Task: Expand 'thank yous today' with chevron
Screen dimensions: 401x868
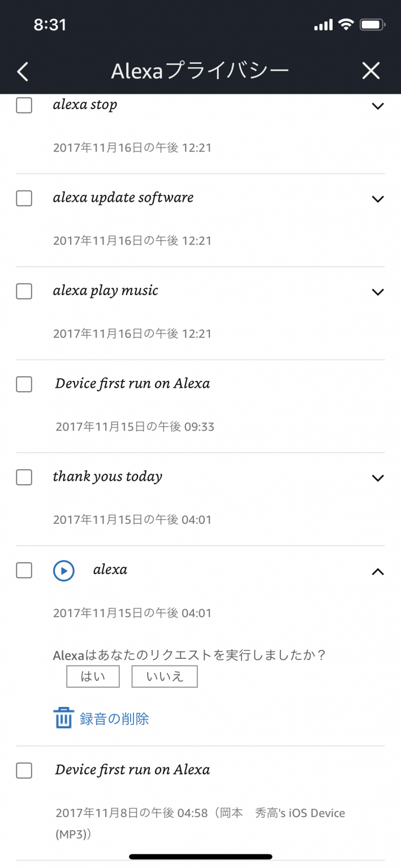Action: (377, 478)
